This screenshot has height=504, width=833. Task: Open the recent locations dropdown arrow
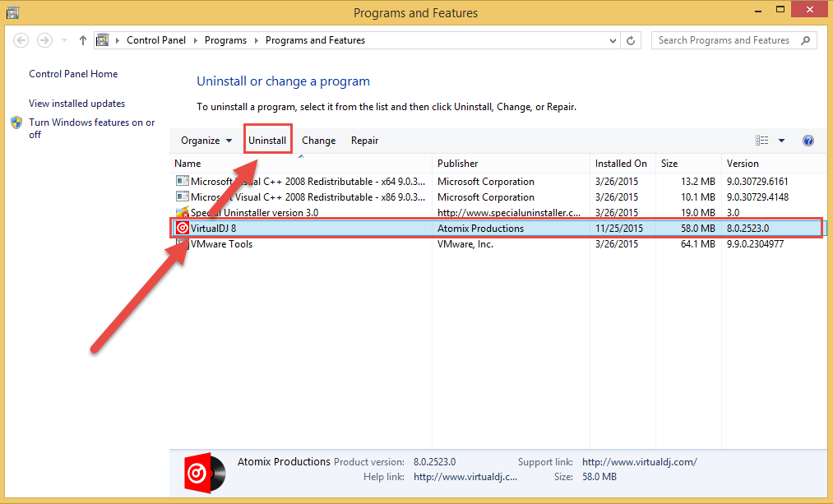64,40
